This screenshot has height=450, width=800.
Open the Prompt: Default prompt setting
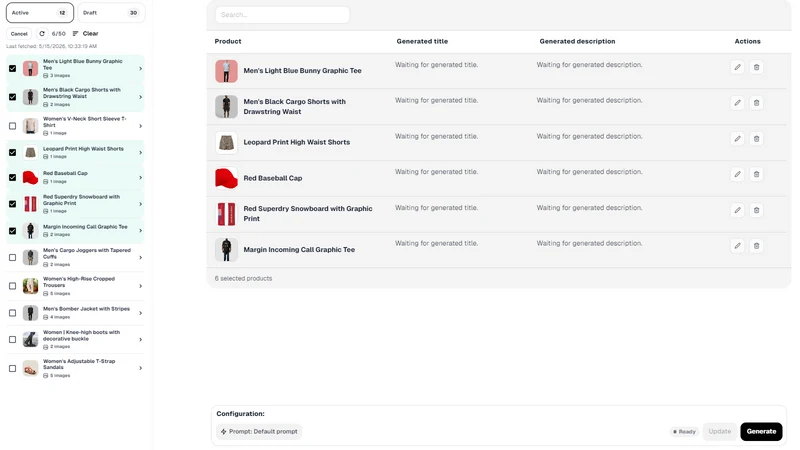[259, 432]
